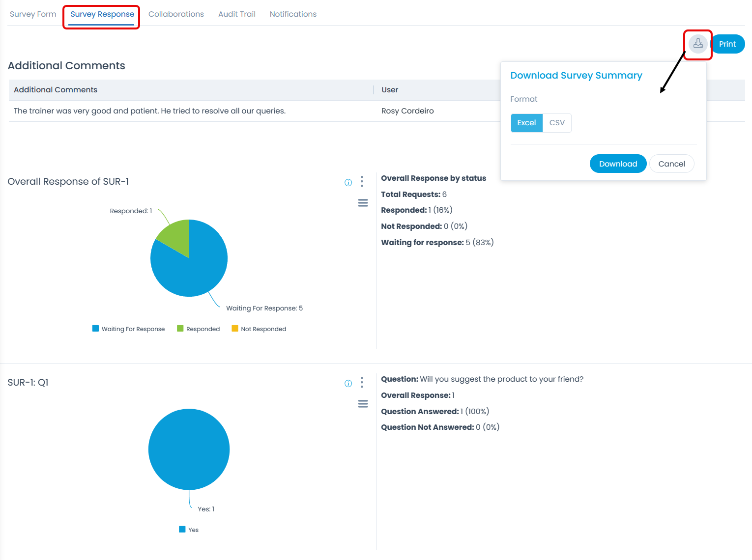Click info icon for SUR-1: Q1 chart
752x560 pixels.
348,384
